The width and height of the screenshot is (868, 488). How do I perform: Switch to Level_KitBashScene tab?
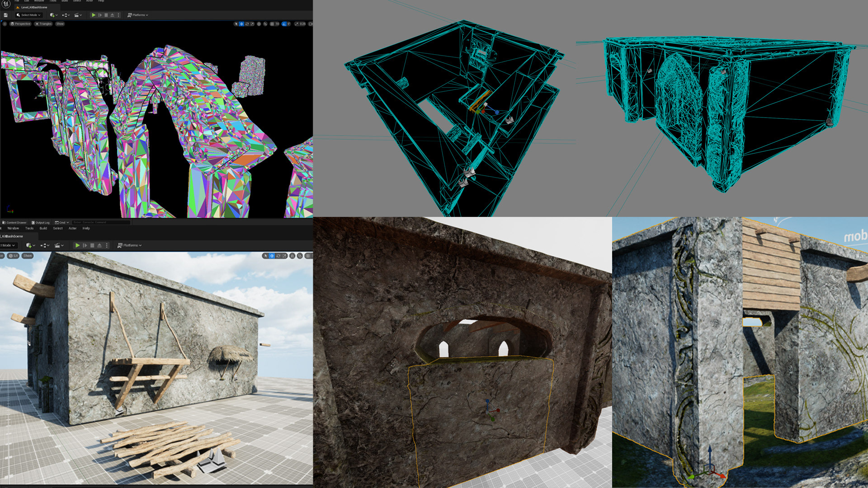pyautogui.click(x=33, y=7)
